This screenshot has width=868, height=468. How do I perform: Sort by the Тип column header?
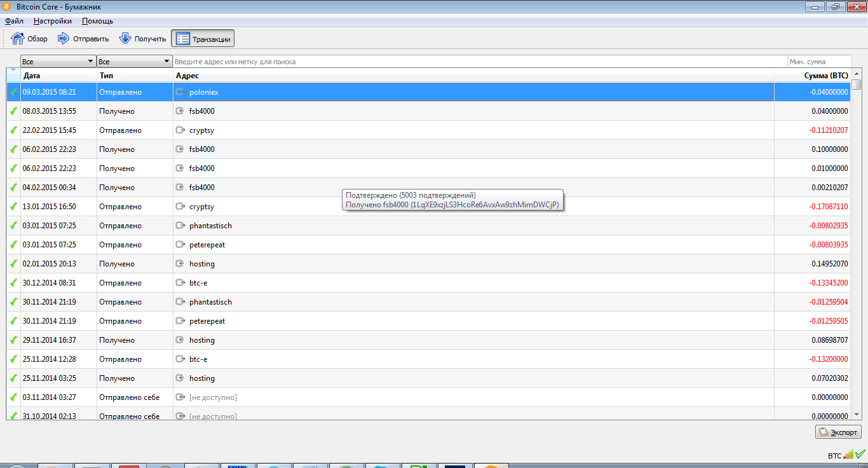pos(135,76)
